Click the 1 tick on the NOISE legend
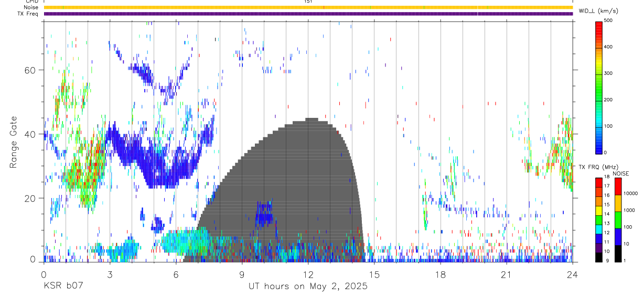This screenshot has width=644, height=297. point(625,260)
